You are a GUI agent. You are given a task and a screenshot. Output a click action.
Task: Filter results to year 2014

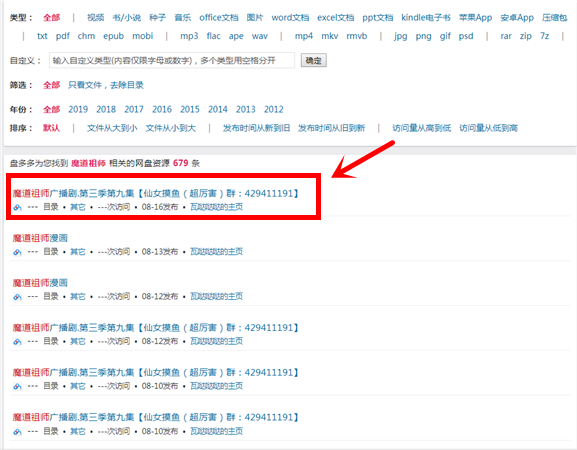pyautogui.click(x=218, y=109)
